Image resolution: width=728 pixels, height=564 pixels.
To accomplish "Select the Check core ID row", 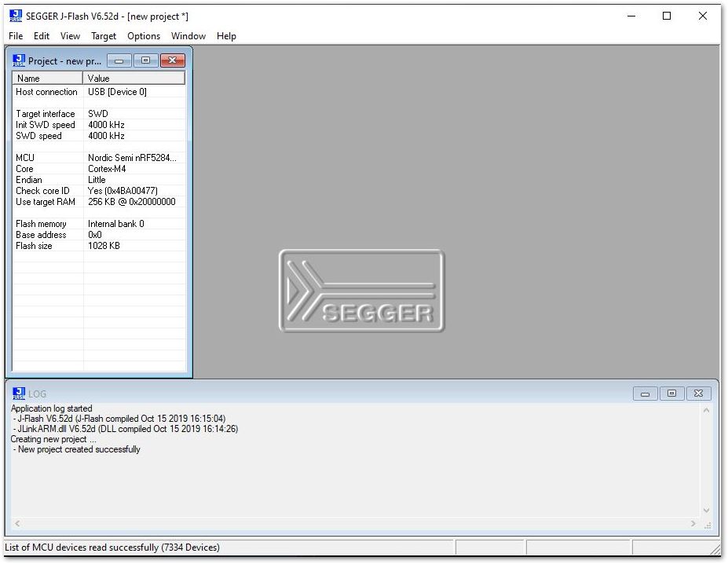I will [99, 190].
